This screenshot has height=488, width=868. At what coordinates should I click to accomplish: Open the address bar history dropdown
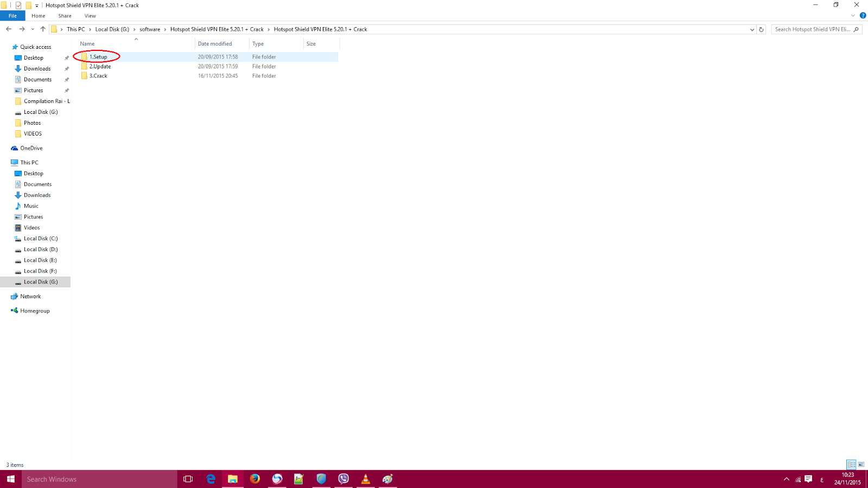click(x=752, y=29)
